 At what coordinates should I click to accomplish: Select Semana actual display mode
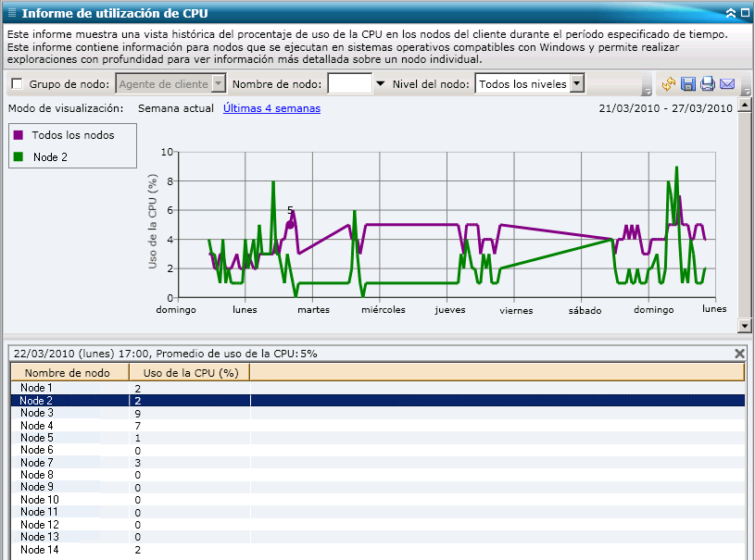pyautogui.click(x=174, y=108)
